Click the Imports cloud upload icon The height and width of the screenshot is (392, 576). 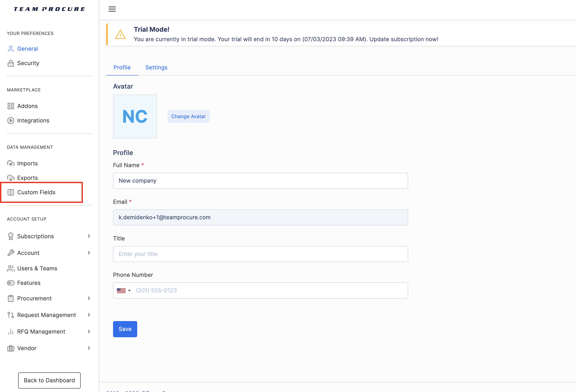[x=11, y=163]
